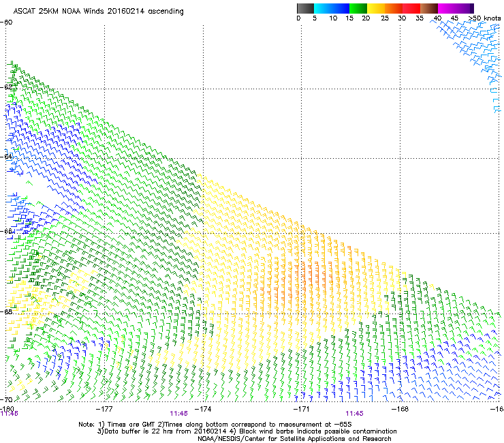Click the orange 25-30 knots legend segment
This screenshot has height=443, width=504.
click(x=394, y=8)
